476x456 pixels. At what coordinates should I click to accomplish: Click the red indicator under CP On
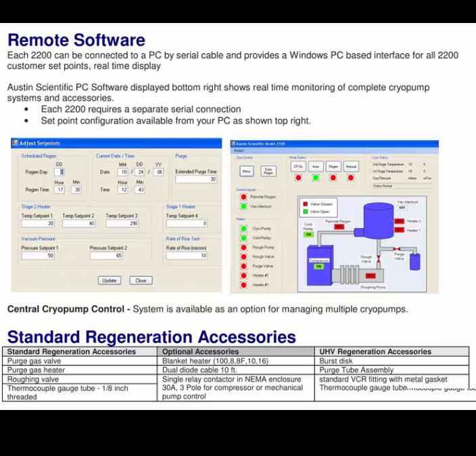tap(298, 178)
